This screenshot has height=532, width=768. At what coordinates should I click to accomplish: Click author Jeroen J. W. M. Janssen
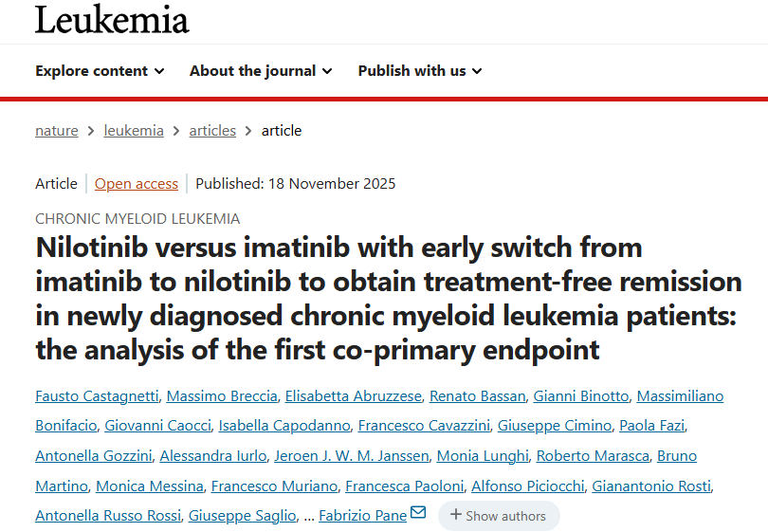pos(352,455)
